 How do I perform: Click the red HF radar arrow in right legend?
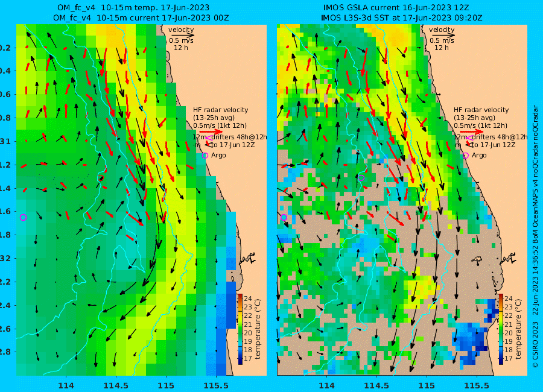[x=472, y=131]
